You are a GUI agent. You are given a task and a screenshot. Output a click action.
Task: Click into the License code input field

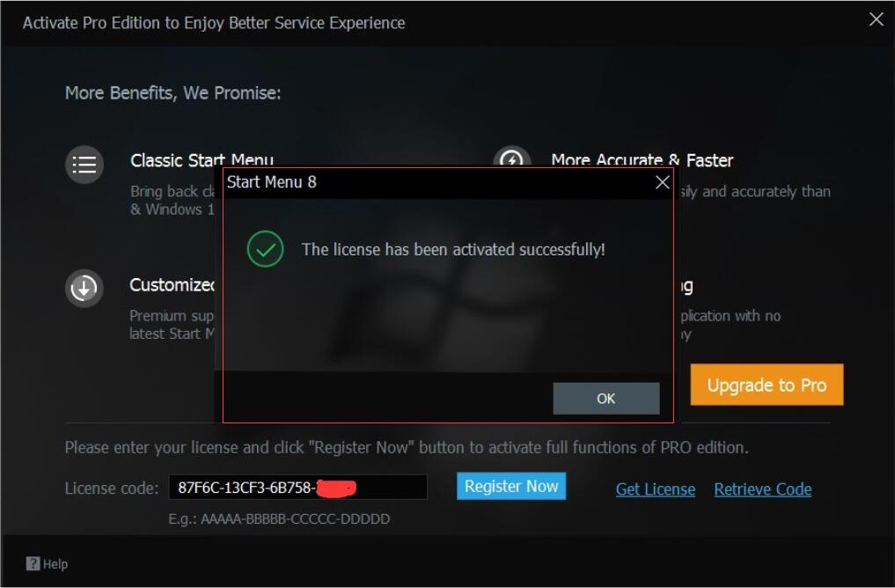[298, 488]
